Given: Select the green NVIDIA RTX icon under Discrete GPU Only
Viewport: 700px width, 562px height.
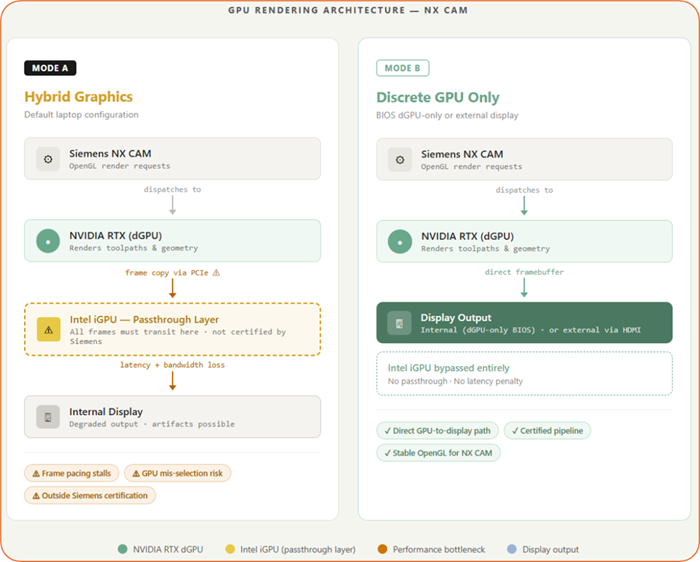Looking at the screenshot, I should [400, 241].
